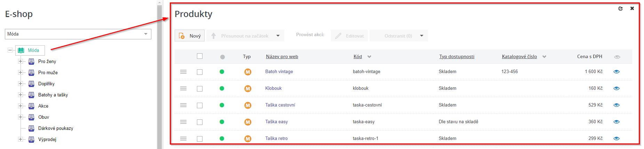Open the Klobouk product link
644x149 pixels.
273,88
